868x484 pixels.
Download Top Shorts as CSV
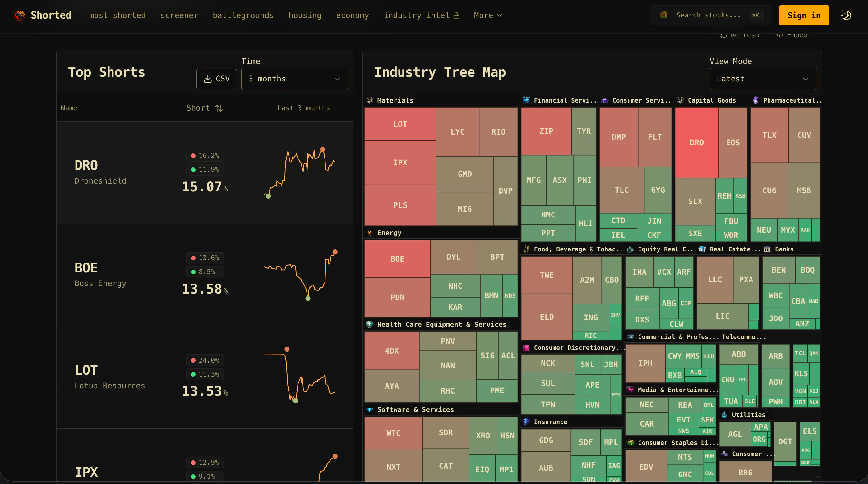[217, 79]
